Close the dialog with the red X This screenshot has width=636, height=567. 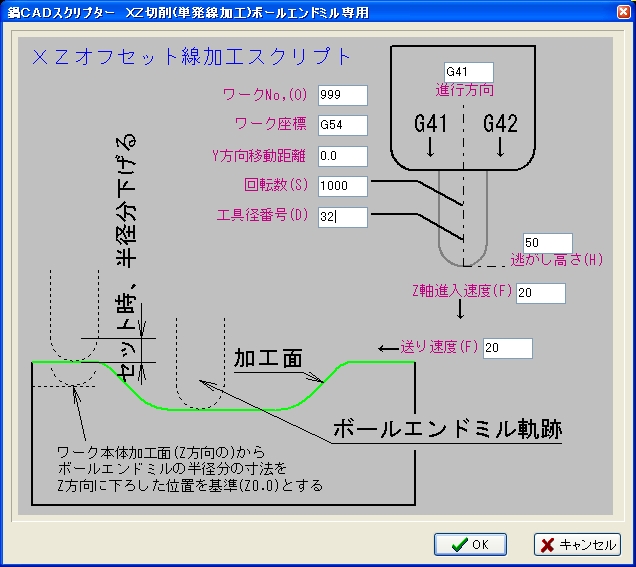(x=623, y=12)
